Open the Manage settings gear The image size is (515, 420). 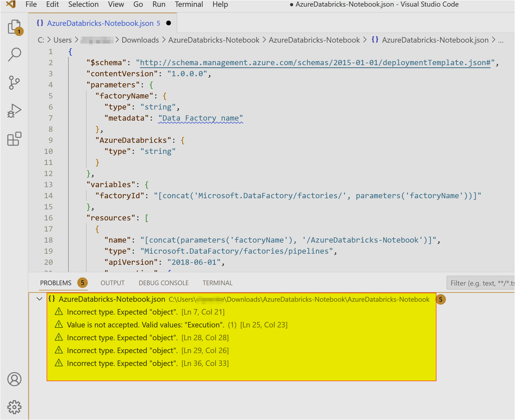pos(15,407)
